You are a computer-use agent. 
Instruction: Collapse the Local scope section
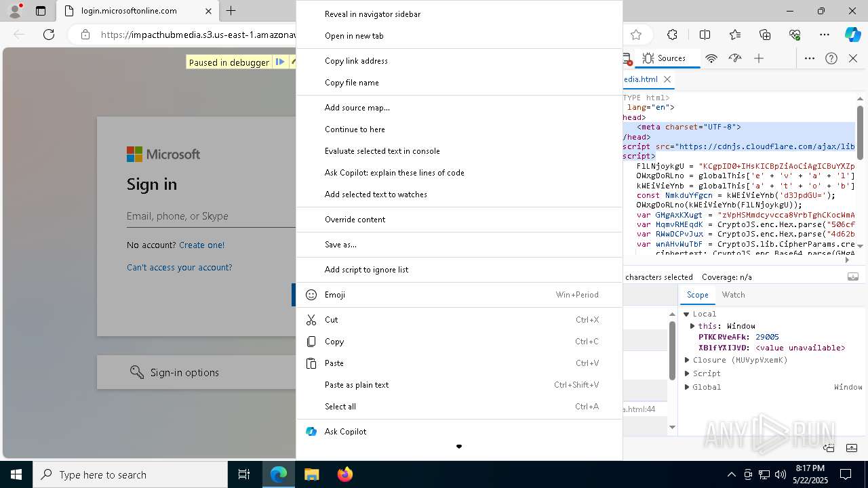click(687, 314)
